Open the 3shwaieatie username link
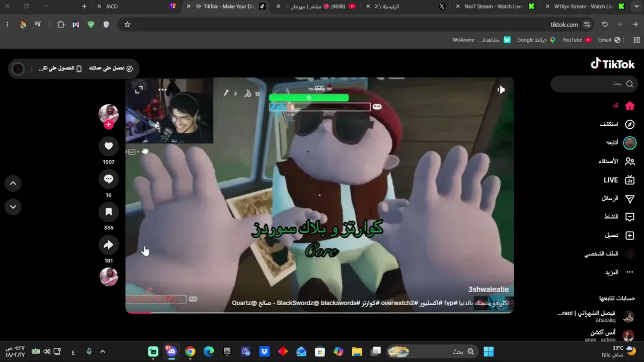644x362 pixels. [x=488, y=290]
